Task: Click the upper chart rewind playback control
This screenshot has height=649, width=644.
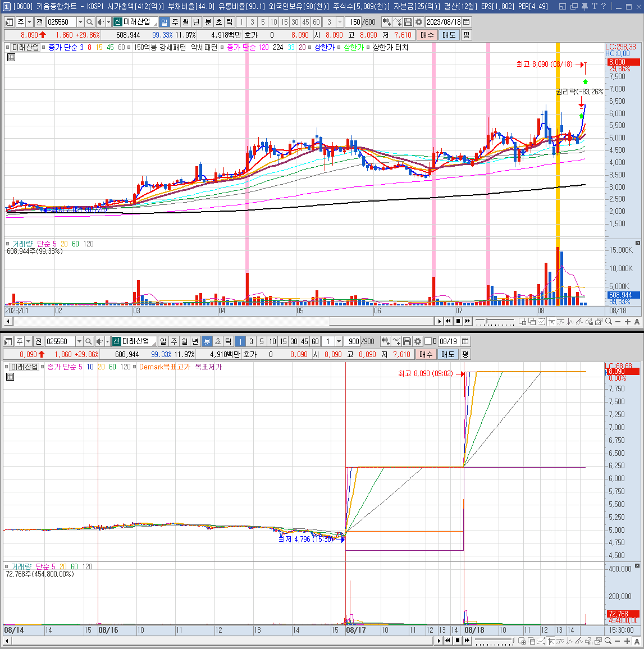Action: pyautogui.click(x=449, y=321)
